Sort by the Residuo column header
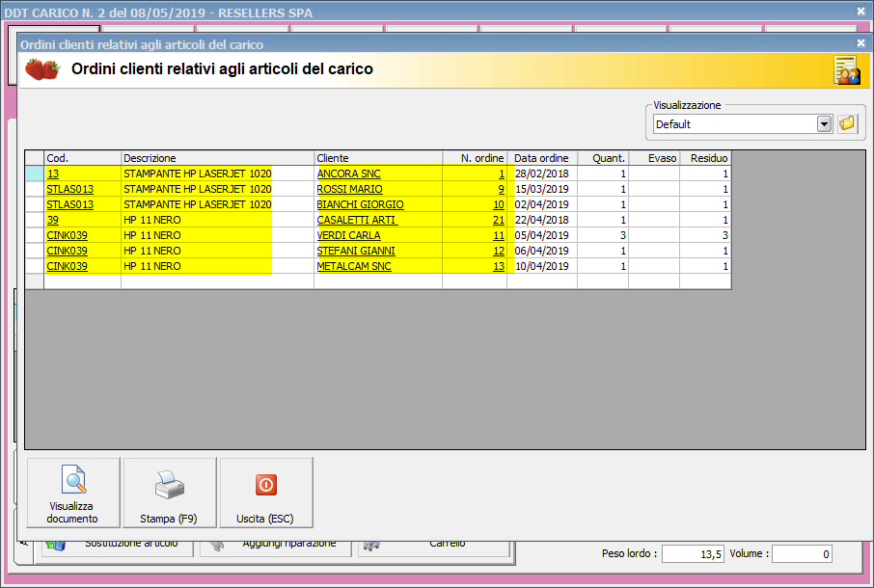The width and height of the screenshot is (874, 588). (706, 158)
